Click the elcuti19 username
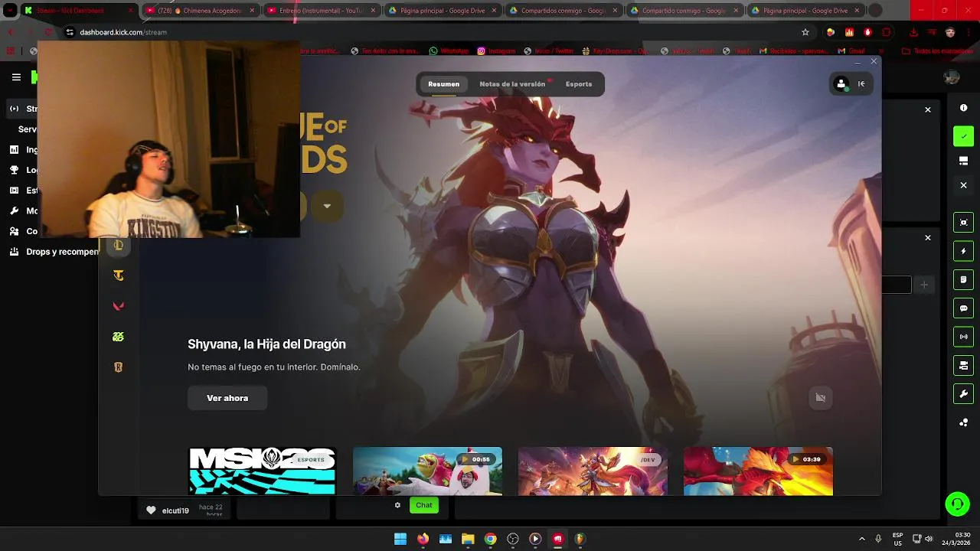Screen dimensions: 980x551 175,510
